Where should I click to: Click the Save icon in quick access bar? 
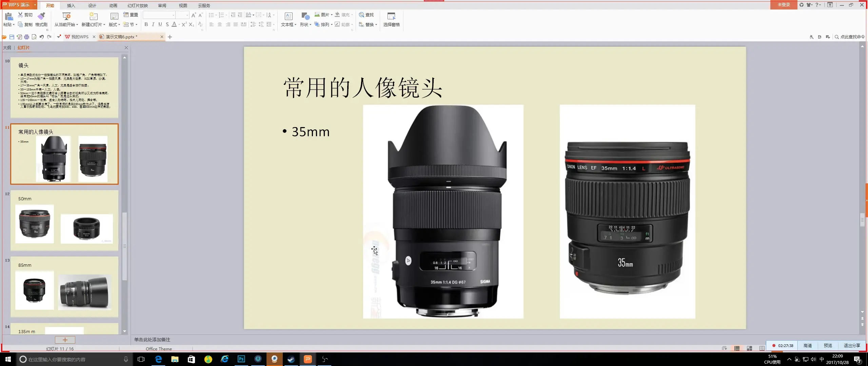[12, 37]
